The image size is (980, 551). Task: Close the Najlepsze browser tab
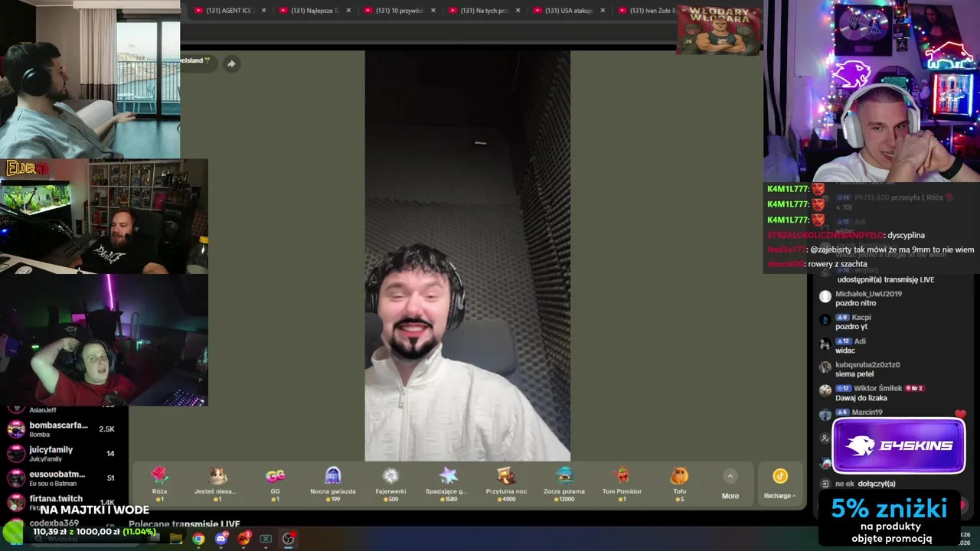pos(348,11)
